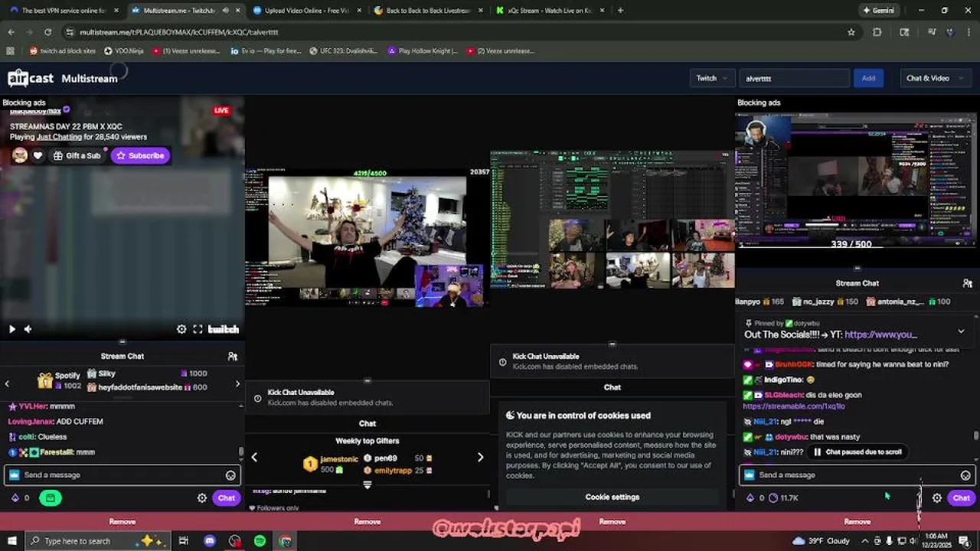Resume chat via Chat paused due to scroll
Image resolution: width=980 pixels, height=551 pixels.
(x=857, y=452)
